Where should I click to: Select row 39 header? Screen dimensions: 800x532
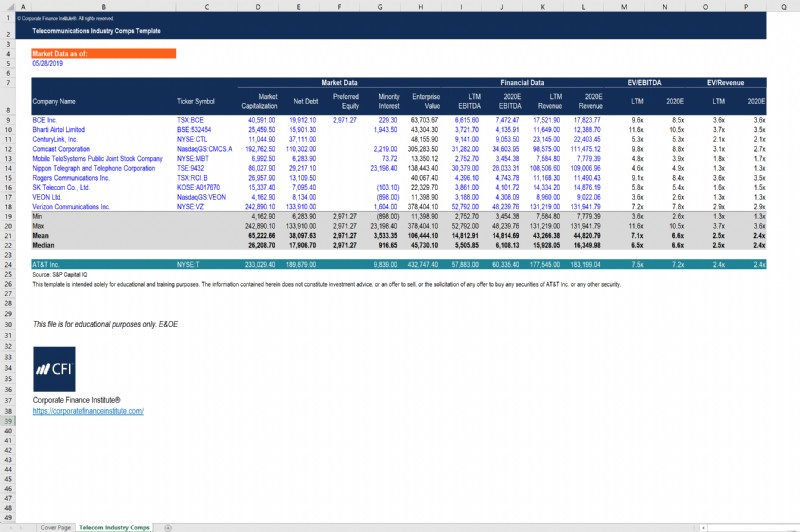(8, 421)
